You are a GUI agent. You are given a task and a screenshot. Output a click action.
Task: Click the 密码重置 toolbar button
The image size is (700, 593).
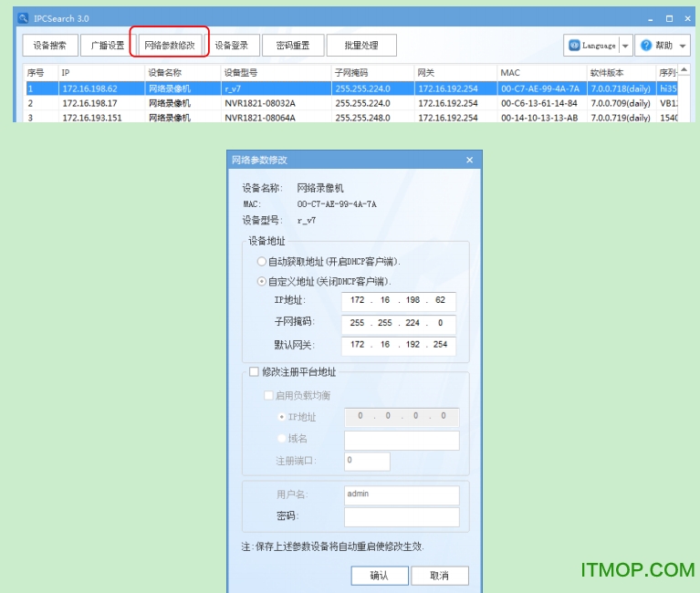pyautogui.click(x=293, y=46)
